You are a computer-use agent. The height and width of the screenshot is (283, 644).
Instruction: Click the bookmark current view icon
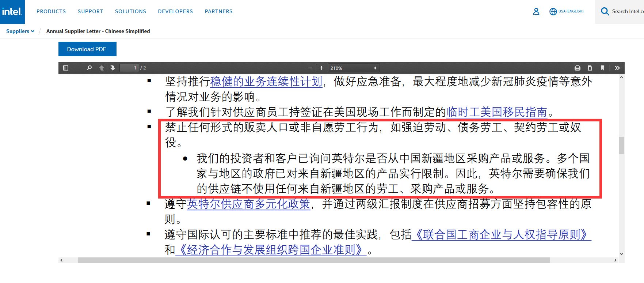click(602, 68)
